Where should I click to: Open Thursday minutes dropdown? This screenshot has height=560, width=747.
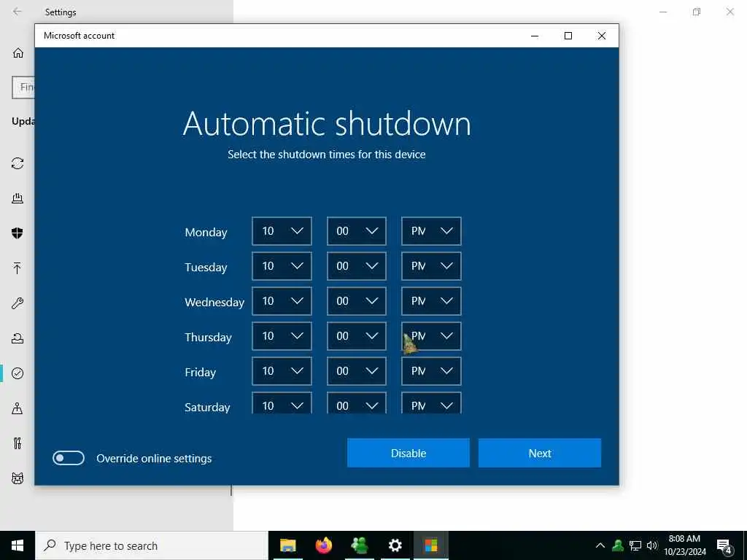tap(356, 336)
